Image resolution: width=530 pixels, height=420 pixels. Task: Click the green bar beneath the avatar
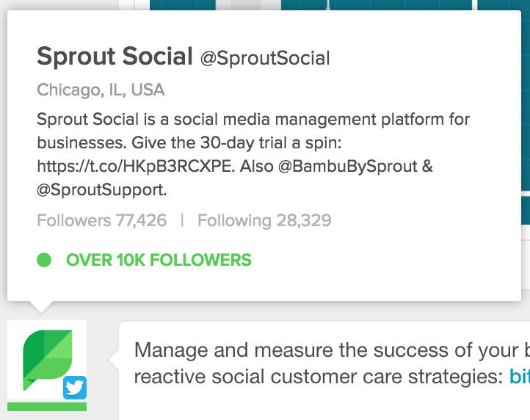tap(47, 407)
